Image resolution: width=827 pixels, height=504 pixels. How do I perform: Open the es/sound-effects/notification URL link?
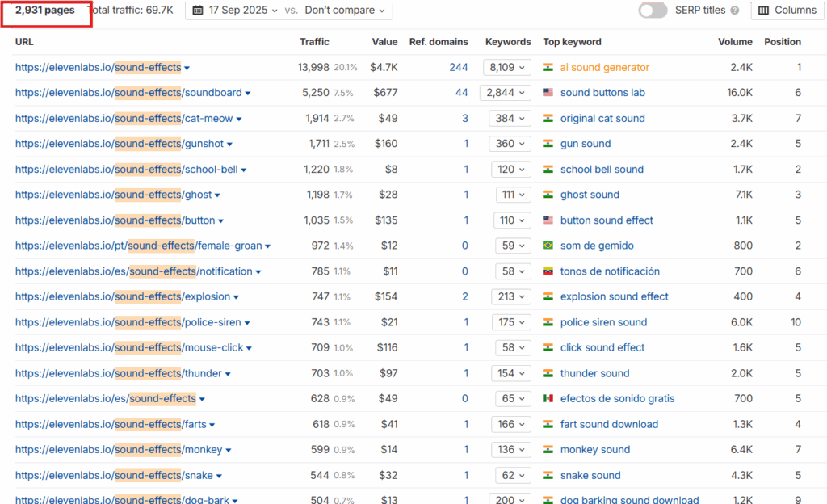tap(134, 271)
